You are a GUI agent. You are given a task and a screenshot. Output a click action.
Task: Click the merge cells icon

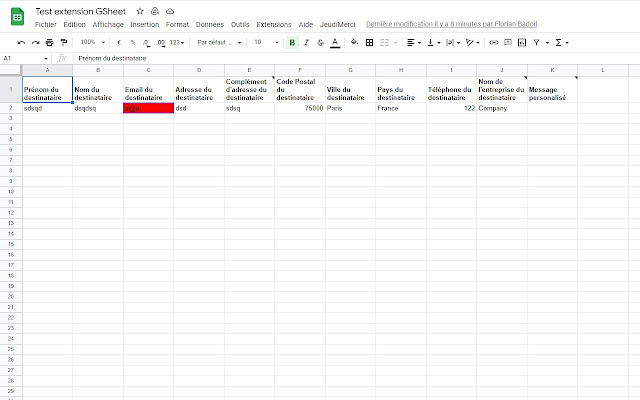pyautogui.click(x=384, y=42)
